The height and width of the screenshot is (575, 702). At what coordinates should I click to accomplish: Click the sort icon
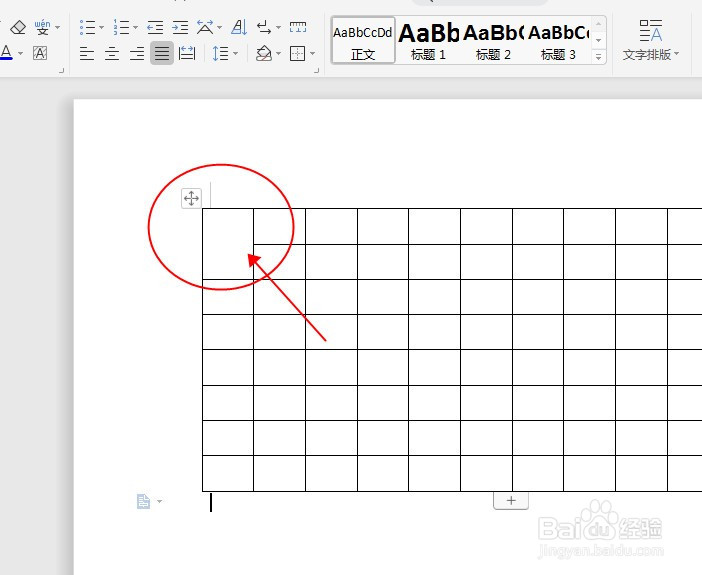[x=239, y=27]
